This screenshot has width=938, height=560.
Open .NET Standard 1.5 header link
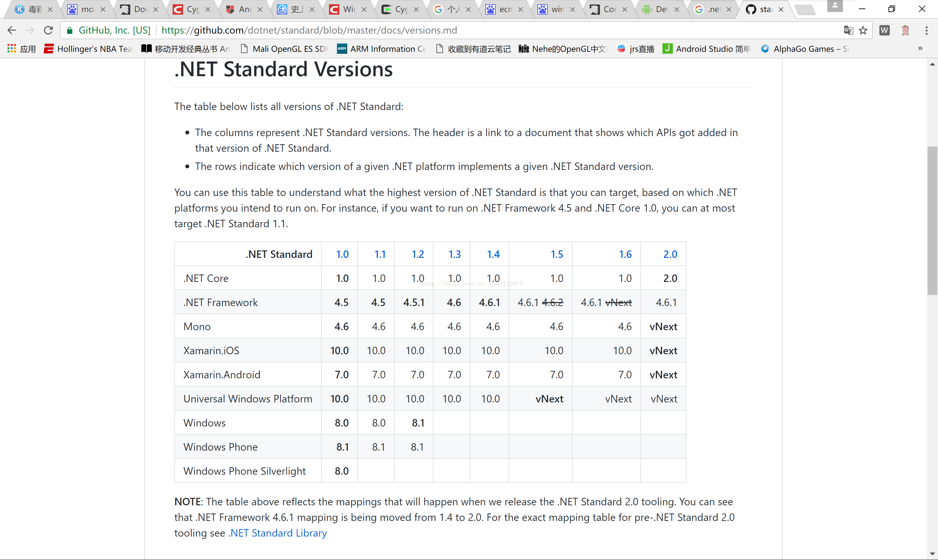tap(557, 254)
